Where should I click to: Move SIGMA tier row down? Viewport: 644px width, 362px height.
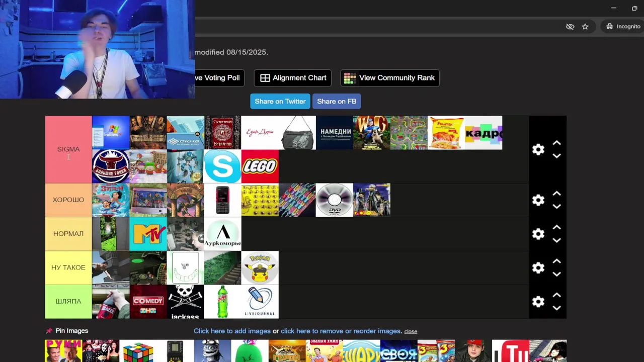click(x=556, y=156)
